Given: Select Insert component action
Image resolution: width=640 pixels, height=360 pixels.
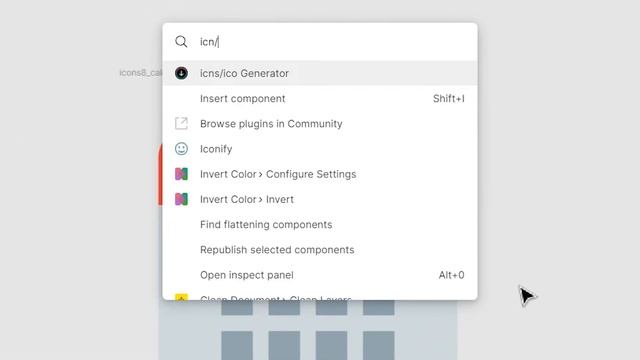Looking at the screenshot, I should (x=320, y=98).
